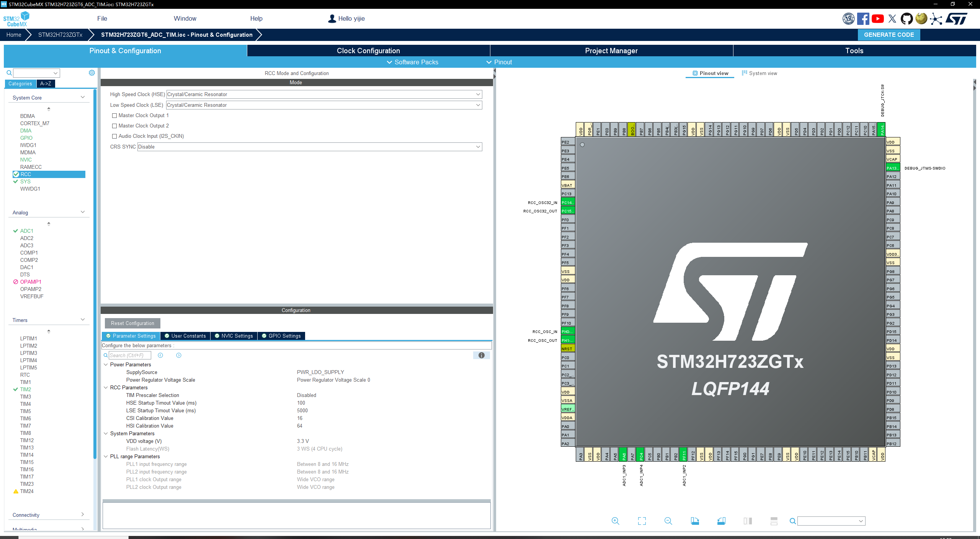Go to next parameter search result

pos(179,355)
